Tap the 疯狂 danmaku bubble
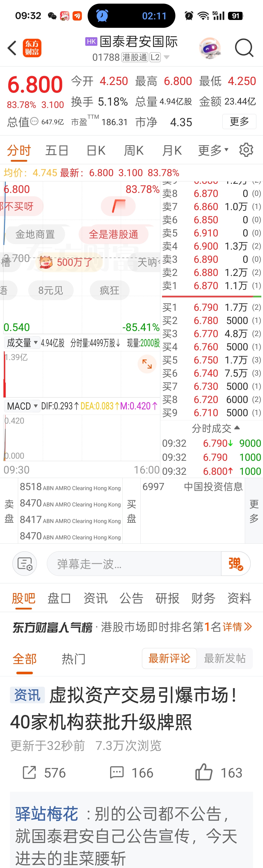This screenshot has width=263, height=868. tap(109, 290)
